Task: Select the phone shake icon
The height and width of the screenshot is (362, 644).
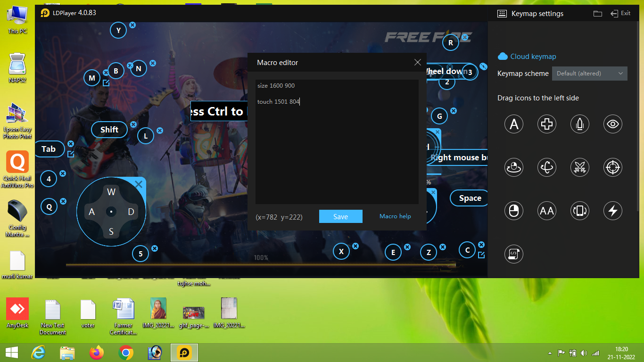Action: (580, 211)
